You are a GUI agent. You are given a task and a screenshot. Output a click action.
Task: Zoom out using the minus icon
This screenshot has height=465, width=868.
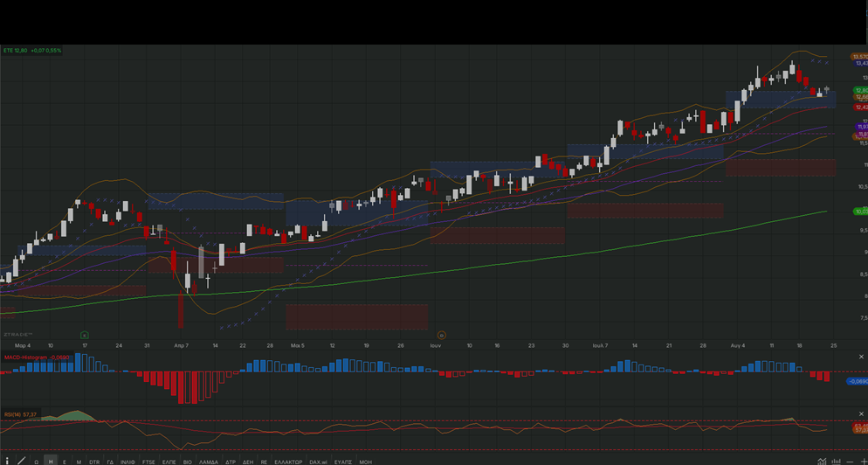click(850, 462)
